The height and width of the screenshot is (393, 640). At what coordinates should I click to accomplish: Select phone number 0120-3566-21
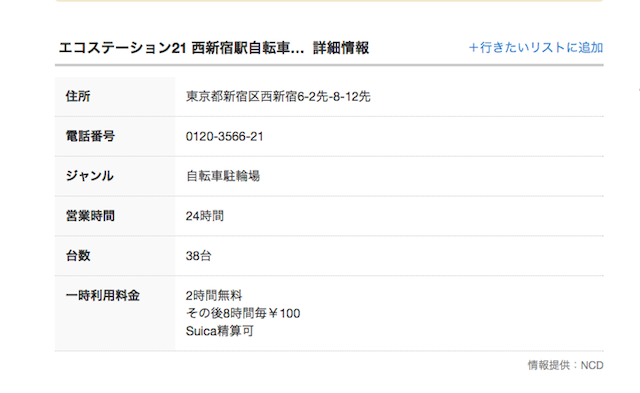pyautogui.click(x=224, y=136)
